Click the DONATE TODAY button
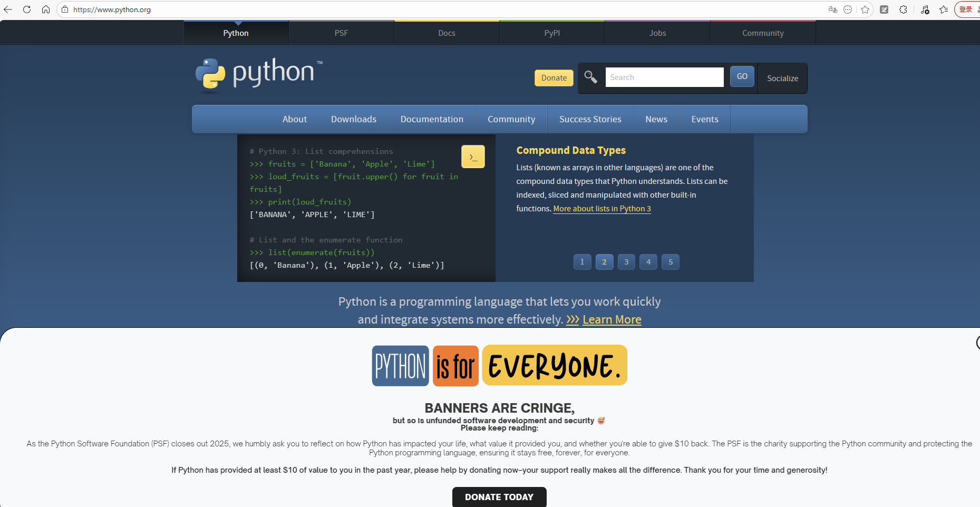Screen dimensions: 980x507 pos(499,497)
